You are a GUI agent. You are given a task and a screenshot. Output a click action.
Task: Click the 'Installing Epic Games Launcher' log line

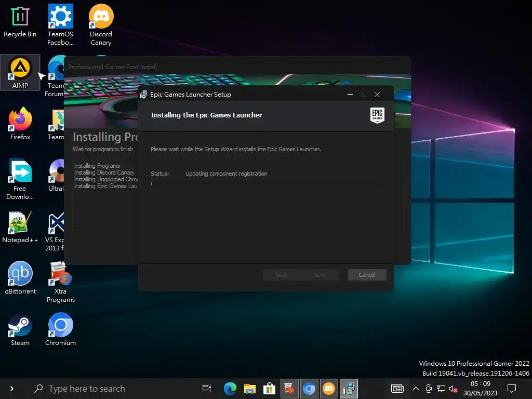coord(106,186)
